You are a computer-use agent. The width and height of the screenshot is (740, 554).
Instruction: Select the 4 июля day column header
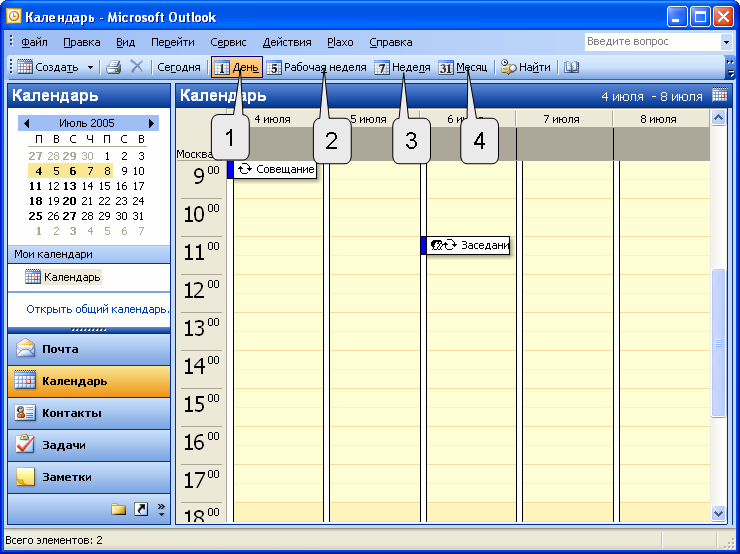tap(272, 119)
